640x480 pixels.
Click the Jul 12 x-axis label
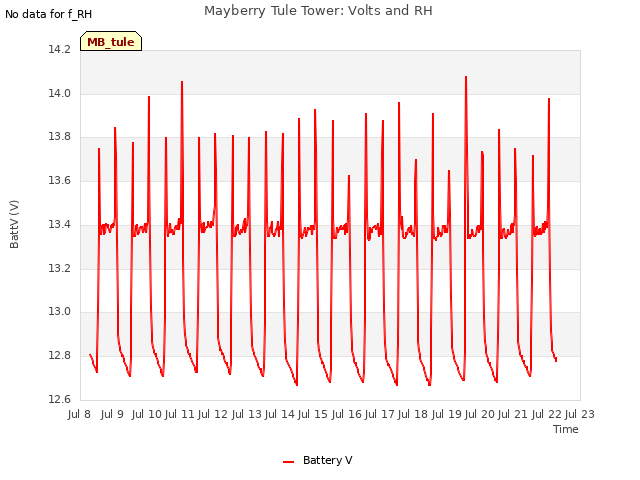(213, 414)
